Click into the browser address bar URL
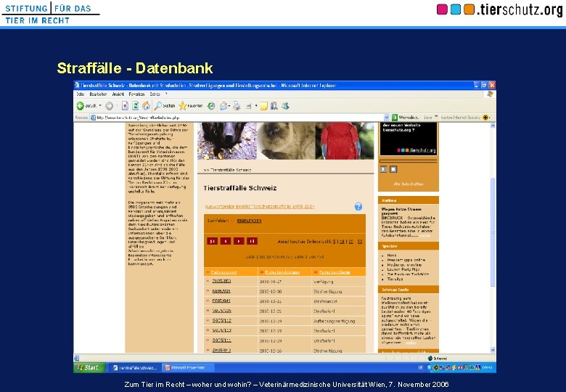 238,118
